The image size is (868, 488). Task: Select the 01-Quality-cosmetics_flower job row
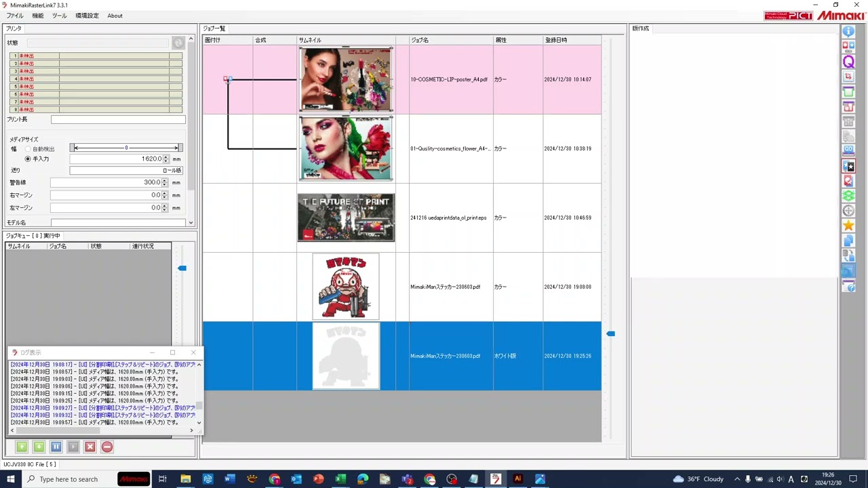(402, 148)
